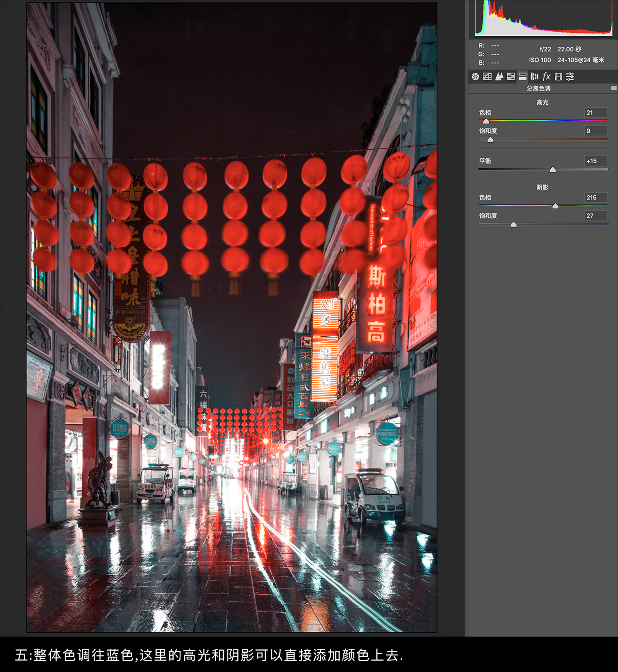618x672 pixels.
Task: Open the Lens Corrections panel icon
Action: pos(534,76)
